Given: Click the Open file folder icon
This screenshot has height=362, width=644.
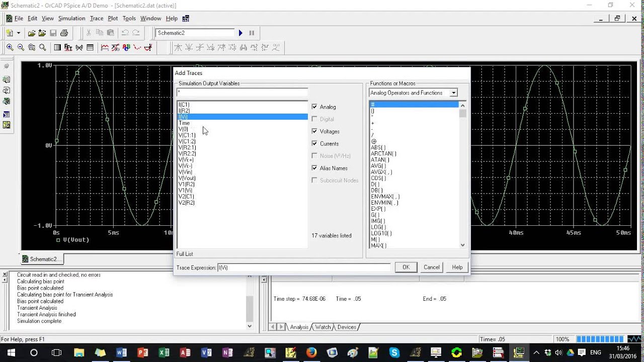Looking at the screenshot, I should tap(32, 33).
